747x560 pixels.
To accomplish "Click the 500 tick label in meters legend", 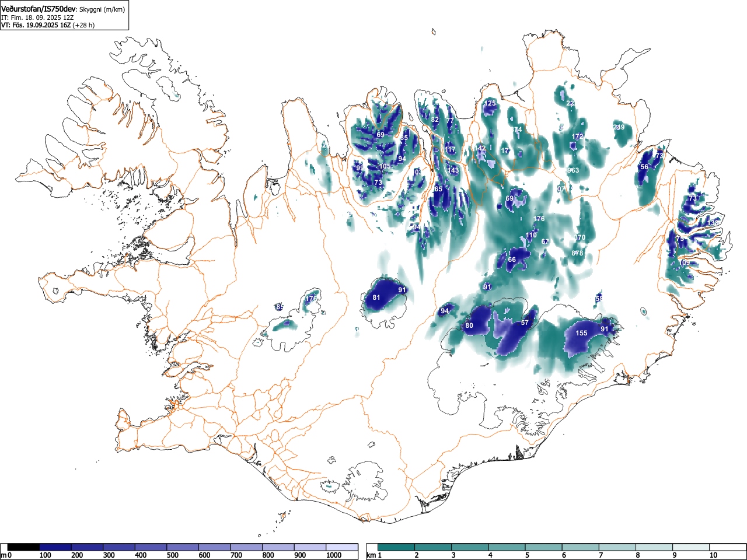I will point(172,555).
